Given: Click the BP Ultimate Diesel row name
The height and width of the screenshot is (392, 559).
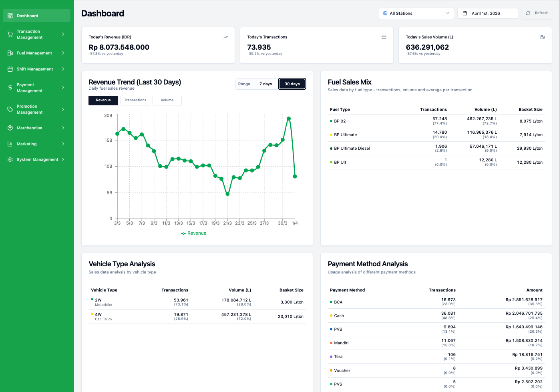Looking at the screenshot, I should [352, 149].
